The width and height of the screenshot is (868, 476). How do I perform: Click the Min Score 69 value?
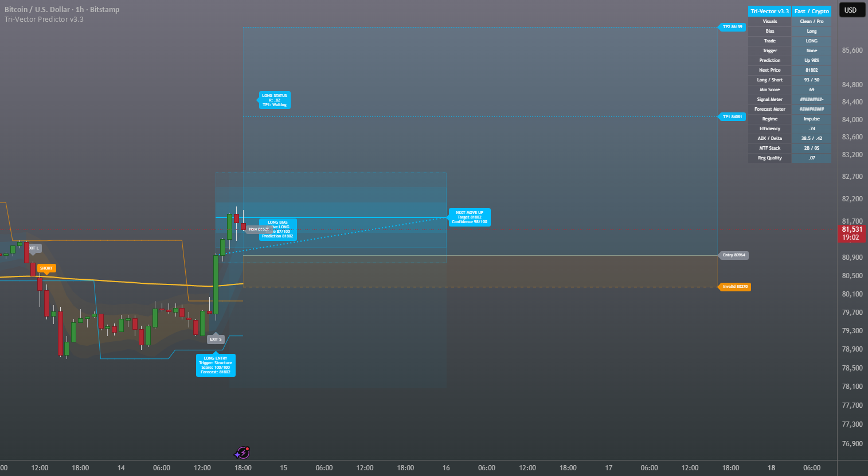pyautogui.click(x=811, y=89)
